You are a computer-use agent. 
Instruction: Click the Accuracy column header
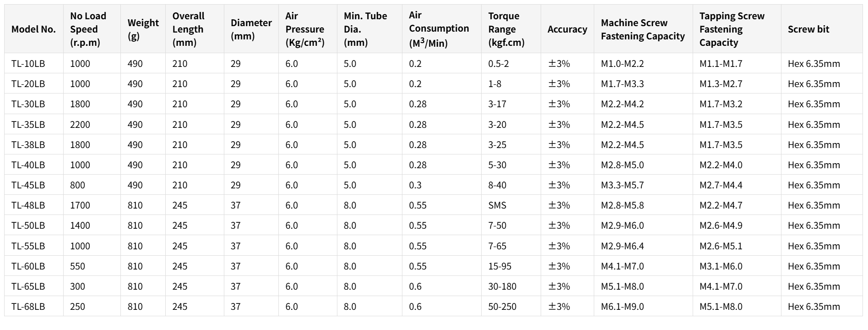click(x=567, y=29)
